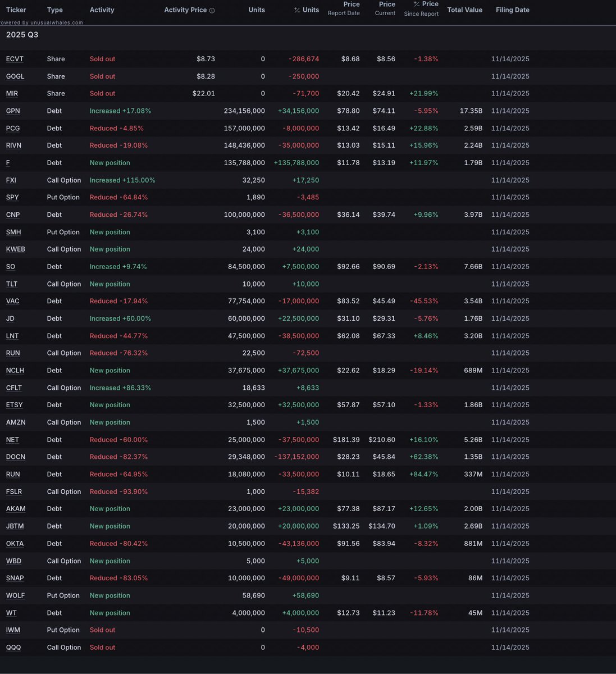Screen dimensions: 616x674
Task: Open the JD ticker link
Action: [10, 318]
